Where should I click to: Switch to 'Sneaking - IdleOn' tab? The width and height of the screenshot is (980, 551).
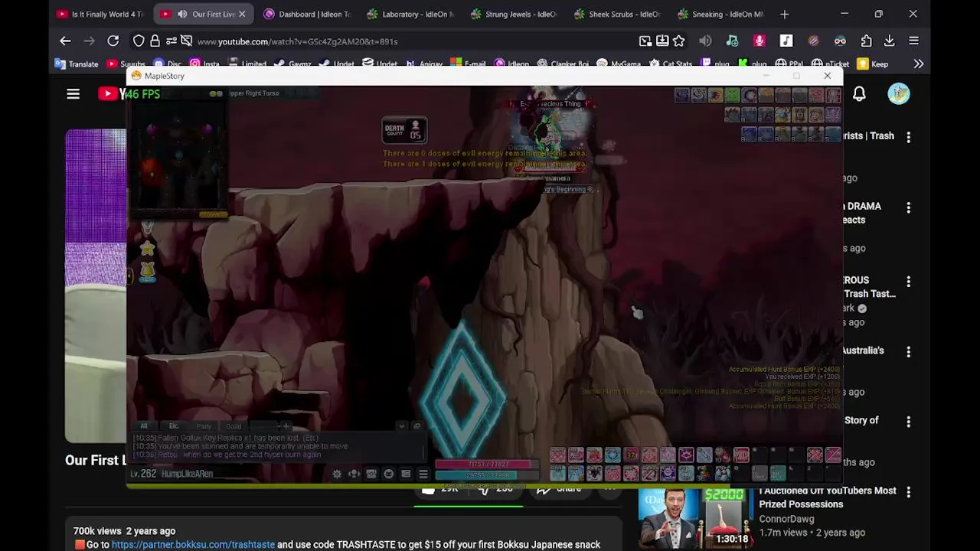point(721,15)
